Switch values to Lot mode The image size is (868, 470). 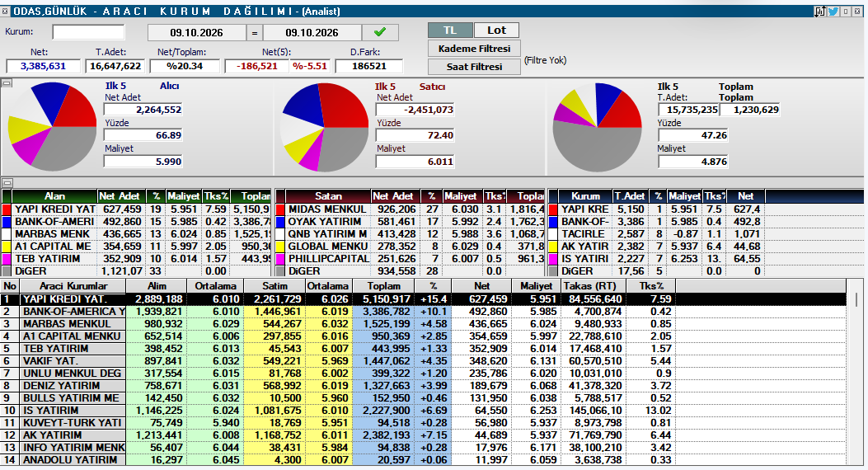coord(496,31)
